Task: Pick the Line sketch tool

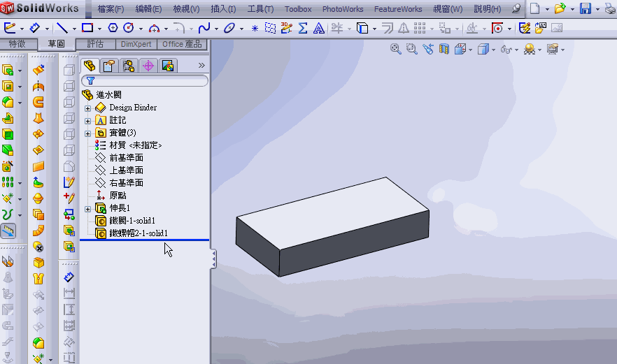Action: tap(62, 28)
